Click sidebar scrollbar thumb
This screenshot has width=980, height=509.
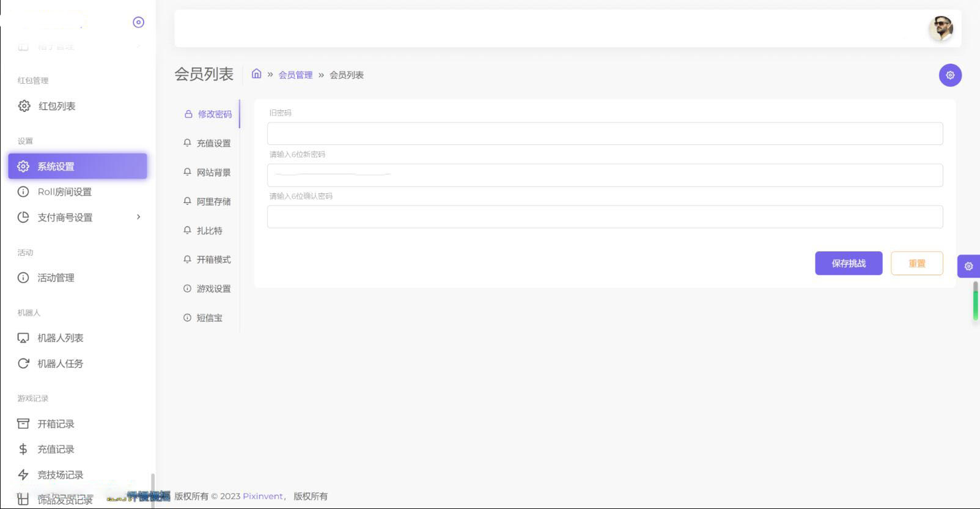[x=152, y=489]
